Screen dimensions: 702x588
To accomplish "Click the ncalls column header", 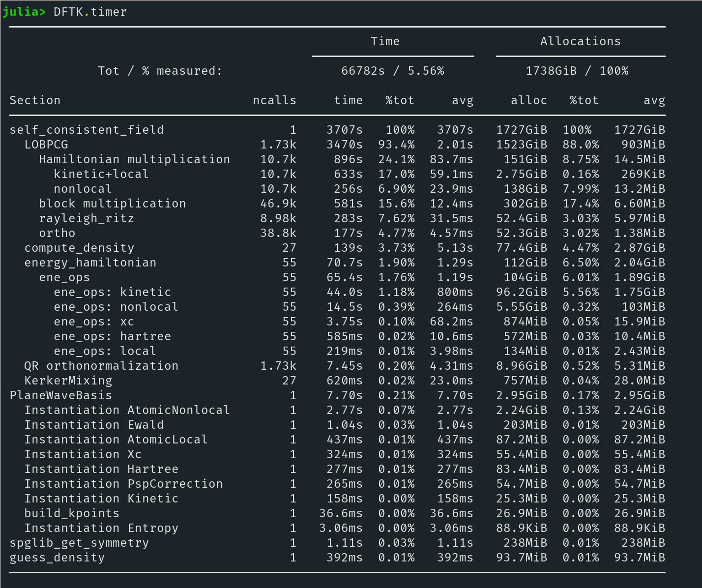I will (x=275, y=100).
